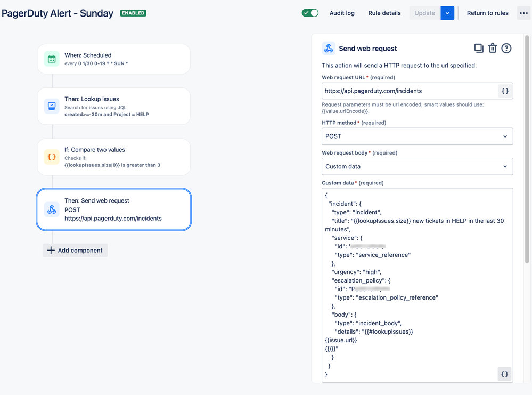
Task: Click the webhook icon in Send web request step
Action: [52, 209]
